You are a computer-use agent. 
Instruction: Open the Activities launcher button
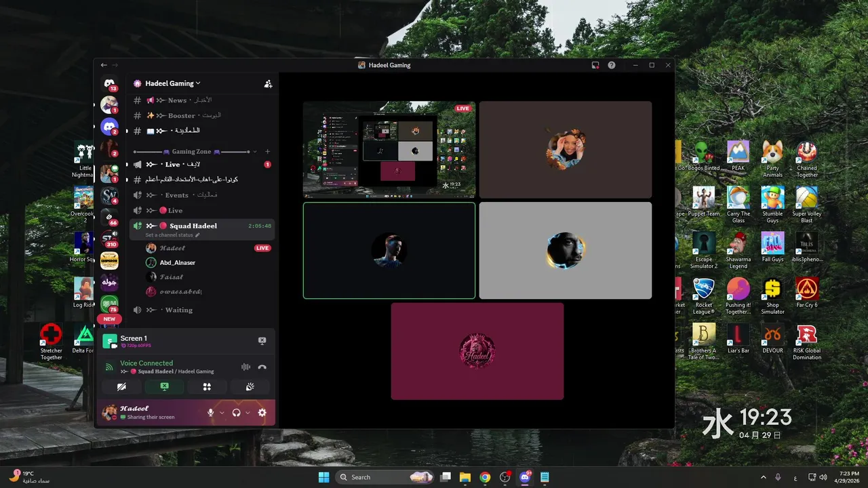click(x=207, y=387)
